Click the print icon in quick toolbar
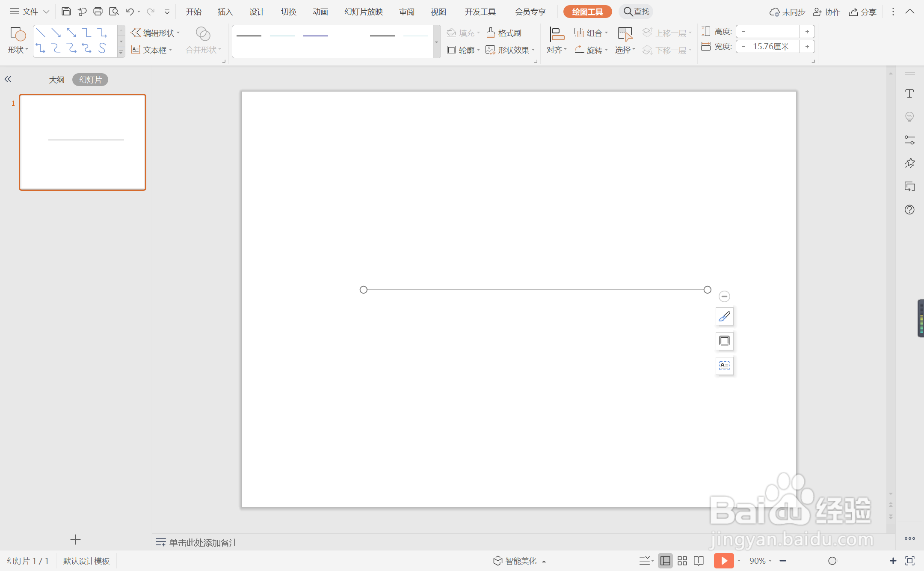 (98, 12)
